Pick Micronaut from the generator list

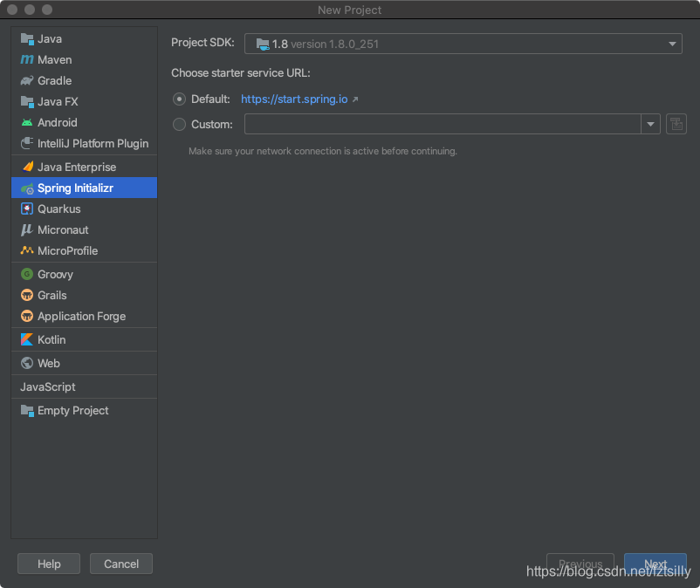[x=84, y=229]
